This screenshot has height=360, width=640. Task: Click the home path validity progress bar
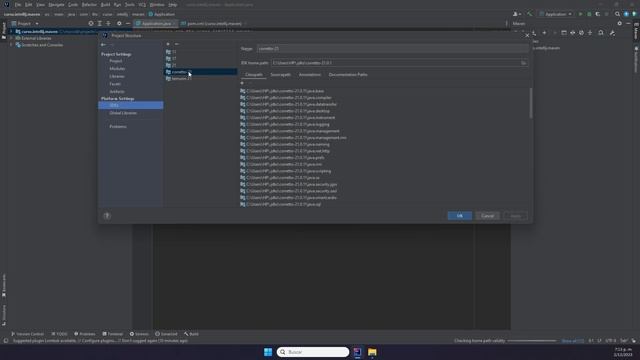tap(531, 341)
